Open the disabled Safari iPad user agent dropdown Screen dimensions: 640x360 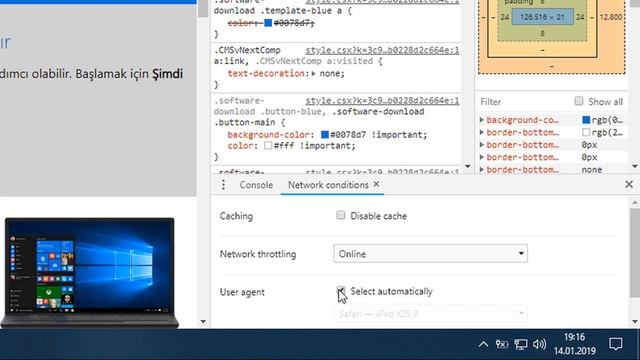coord(430,313)
